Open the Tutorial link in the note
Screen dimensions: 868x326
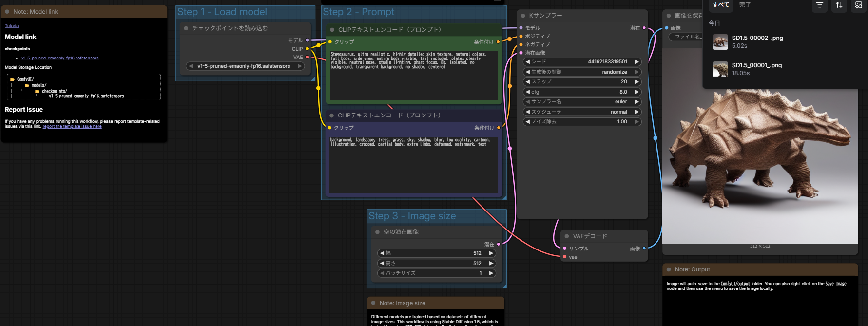[12, 26]
